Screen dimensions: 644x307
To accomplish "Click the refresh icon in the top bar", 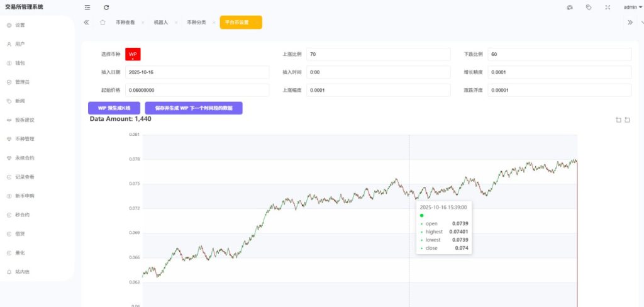I will (106, 8).
